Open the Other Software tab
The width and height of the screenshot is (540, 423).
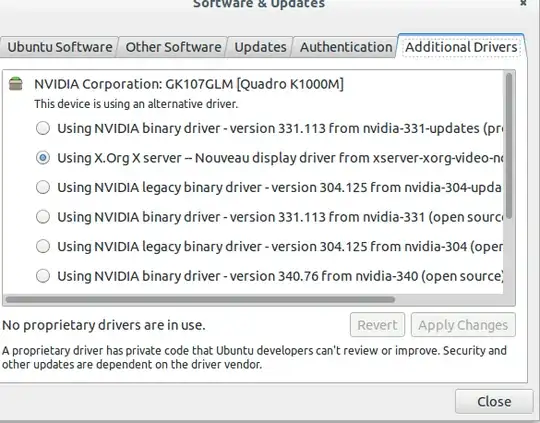pyautogui.click(x=173, y=47)
